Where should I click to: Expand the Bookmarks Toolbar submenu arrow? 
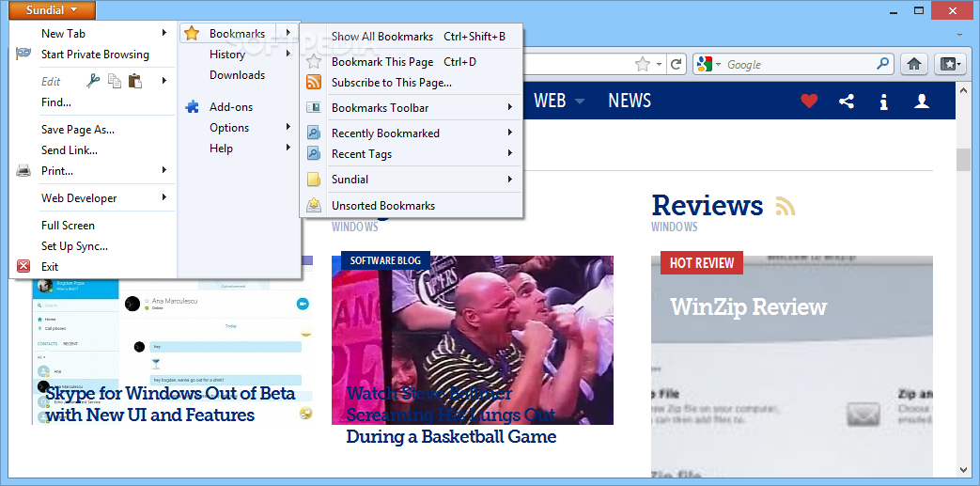point(510,107)
